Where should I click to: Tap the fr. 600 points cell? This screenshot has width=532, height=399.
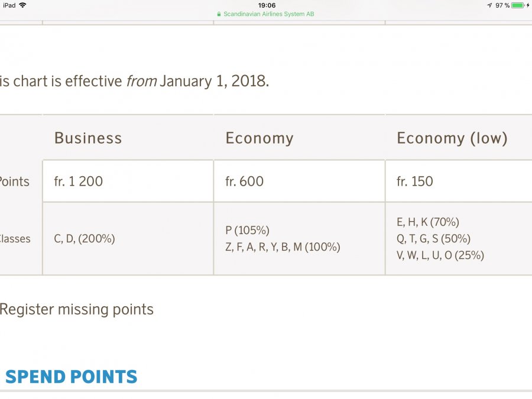pyautogui.click(x=245, y=181)
